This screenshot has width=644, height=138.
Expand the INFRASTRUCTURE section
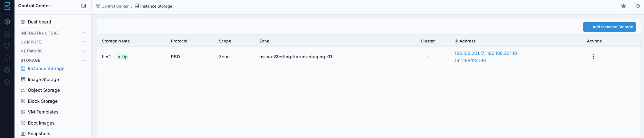53,33
